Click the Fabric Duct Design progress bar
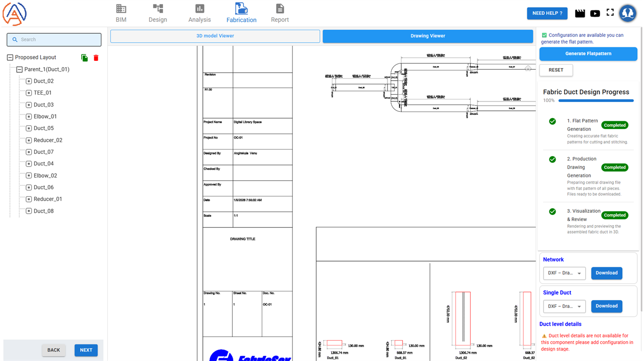The width and height of the screenshot is (644, 361). pyautogui.click(x=596, y=100)
